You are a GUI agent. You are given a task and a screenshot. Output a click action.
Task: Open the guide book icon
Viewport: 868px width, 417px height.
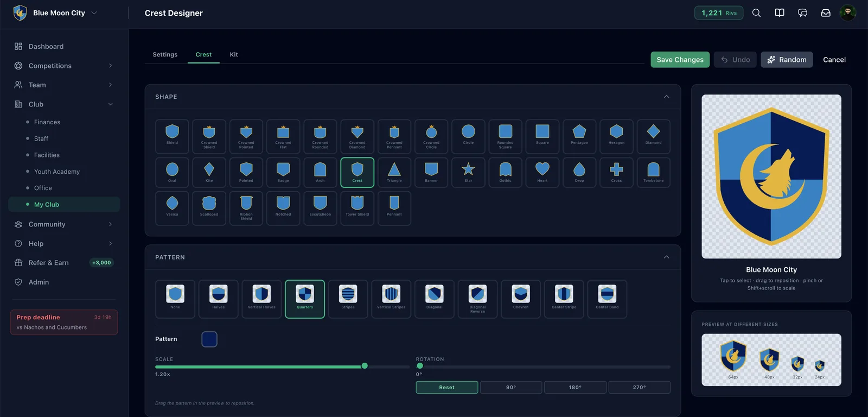coord(780,13)
